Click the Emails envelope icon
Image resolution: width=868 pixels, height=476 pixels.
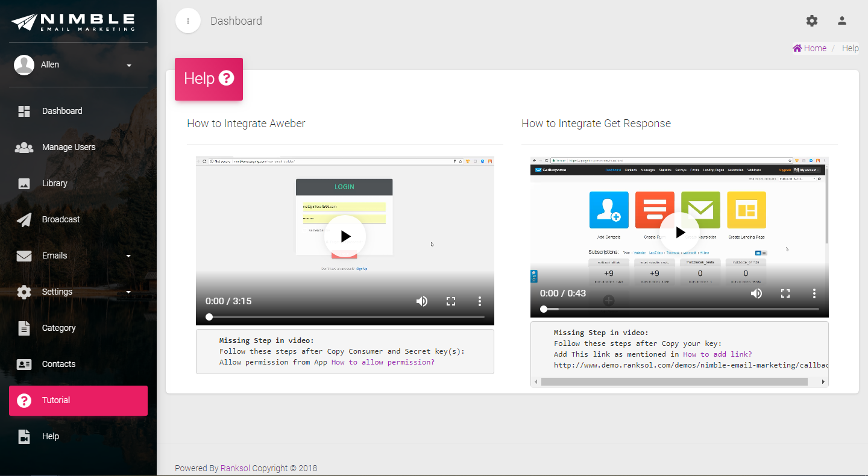click(x=24, y=255)
